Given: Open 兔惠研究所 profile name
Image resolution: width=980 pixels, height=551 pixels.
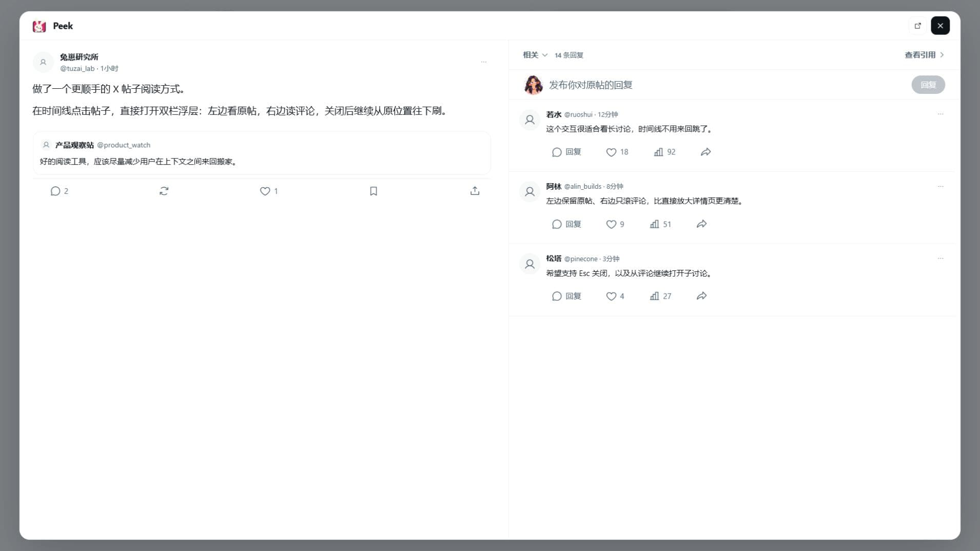Looking at the screenshot, I should pos(79,57).
